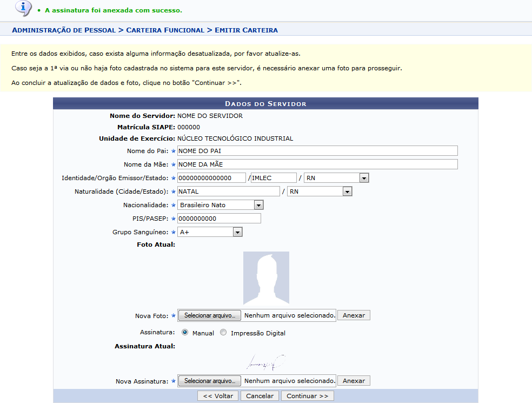This screenshot has width=532, height=403.
Task: Go back with the Voltar button
Action: [218, 396]
